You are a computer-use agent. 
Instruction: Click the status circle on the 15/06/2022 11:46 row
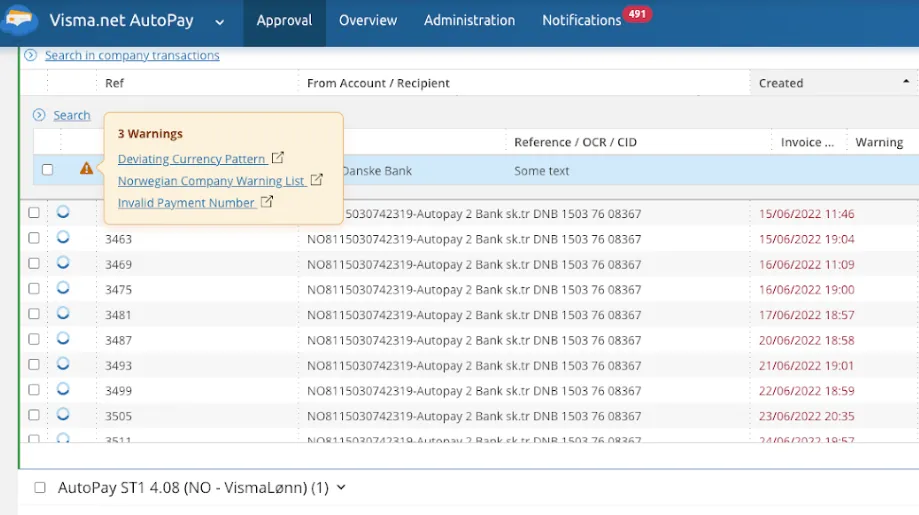pyautogui.click(x=63, y=212)
